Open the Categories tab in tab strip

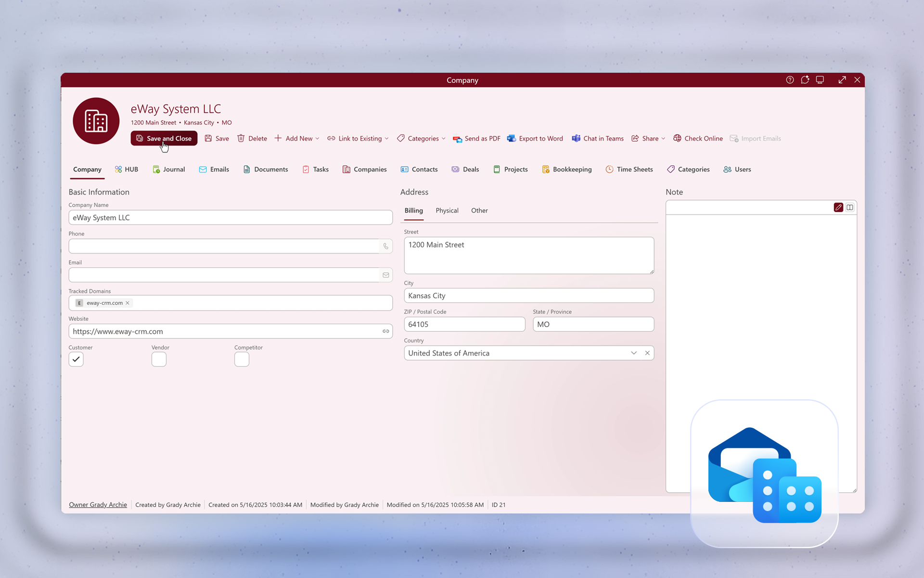pos(689,169)
